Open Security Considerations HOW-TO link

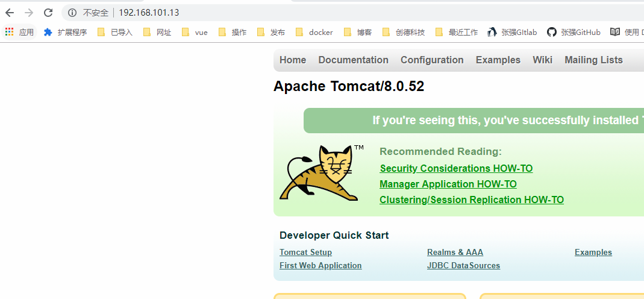(456, 168)
